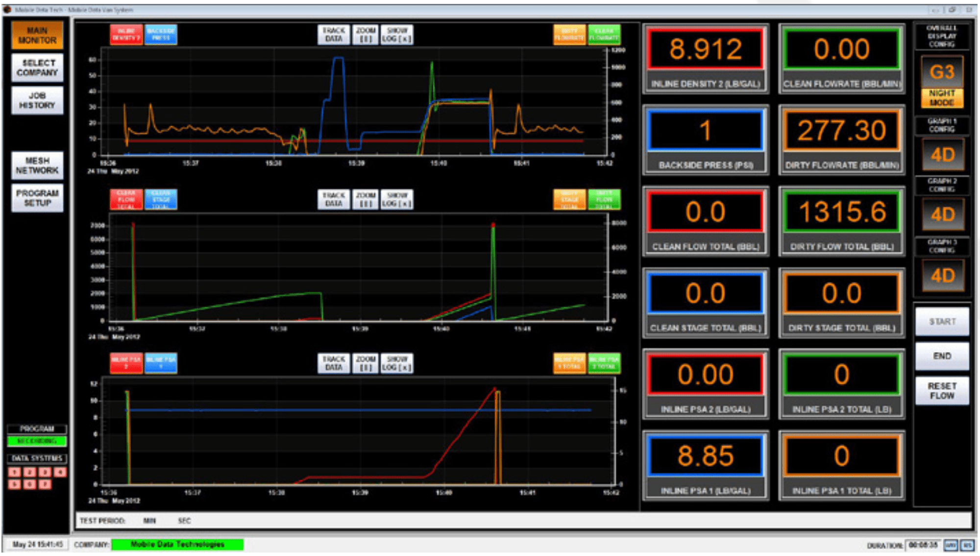Viewport: 980px width, 556px height.
Task: Click Dirty Stage Total readout
Action: (842, 293)
